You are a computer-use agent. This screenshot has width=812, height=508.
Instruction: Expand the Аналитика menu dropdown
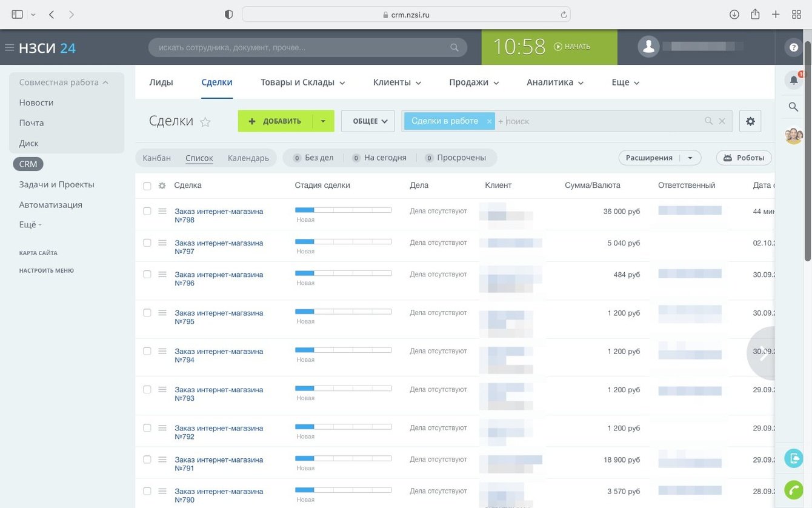(x=581, y=83)
